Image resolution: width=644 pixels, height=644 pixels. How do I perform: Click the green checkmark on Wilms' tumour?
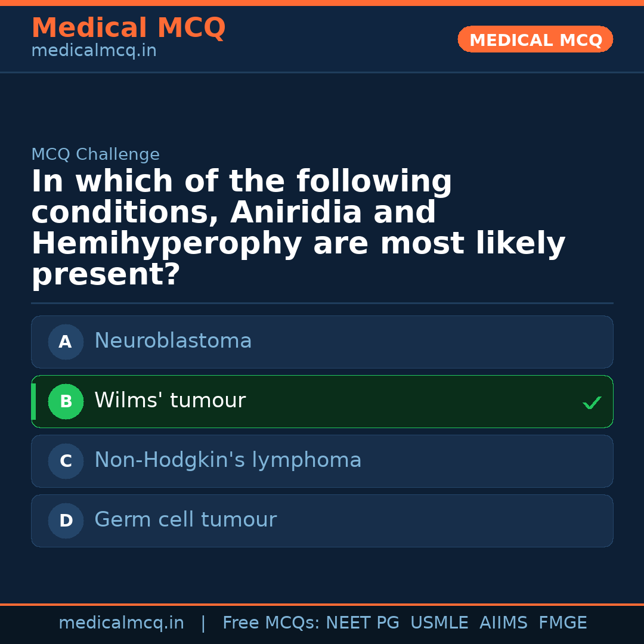click(592, 403)
